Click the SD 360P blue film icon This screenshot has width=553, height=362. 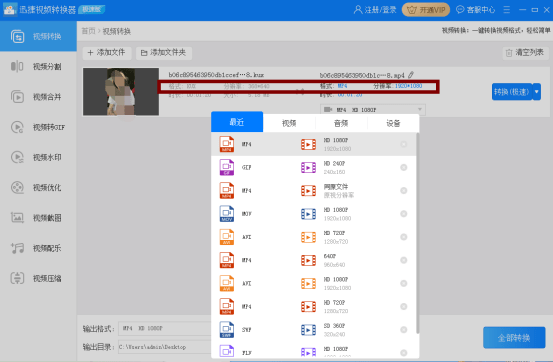coord(308,330)
